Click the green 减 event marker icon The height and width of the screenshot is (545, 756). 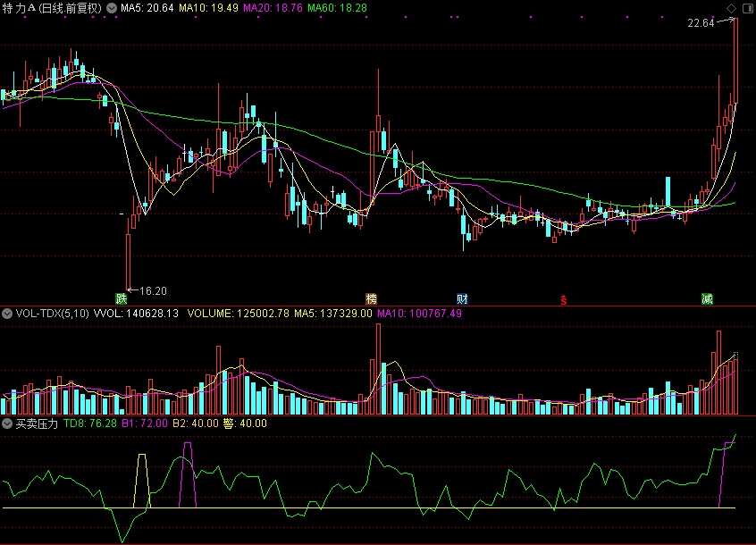(707, 298)
